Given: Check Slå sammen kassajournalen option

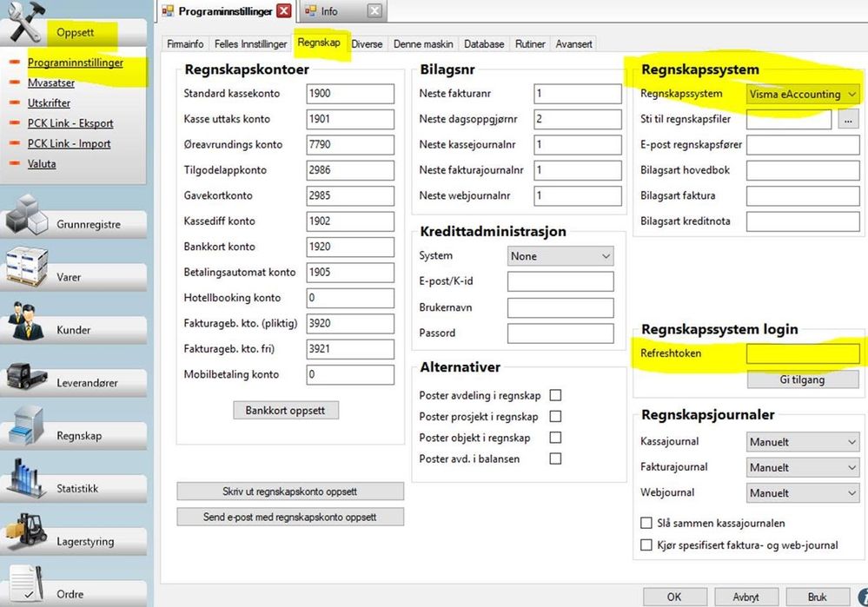Looking at the screenshot, I should click(646, 523).
